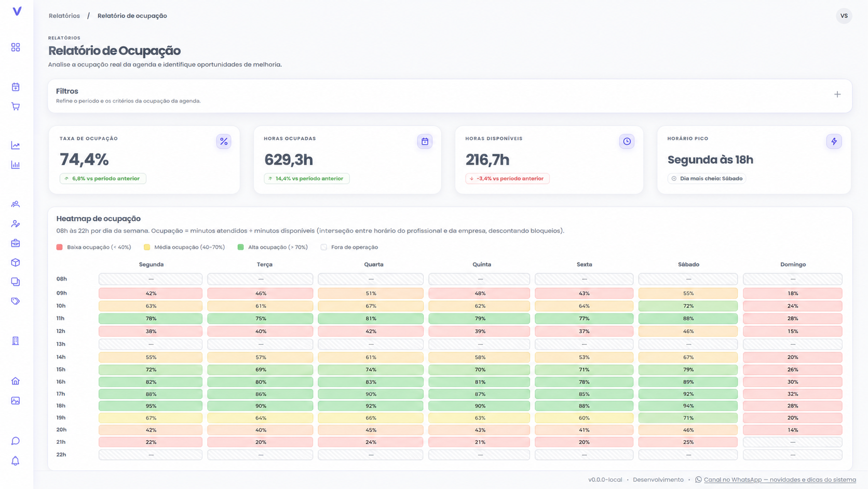This screenshot has height=489, width=868.
Task: Select the Domingo 17h cell showing 32%
Action: coord(793,394)
